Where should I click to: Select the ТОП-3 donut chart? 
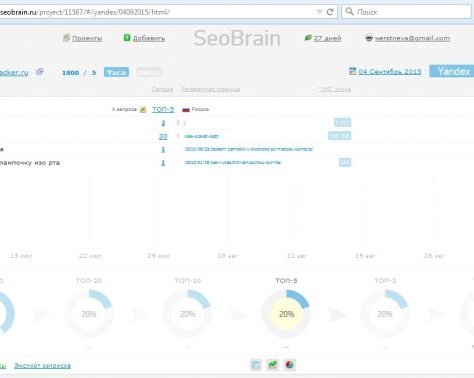tap(385, 313)
